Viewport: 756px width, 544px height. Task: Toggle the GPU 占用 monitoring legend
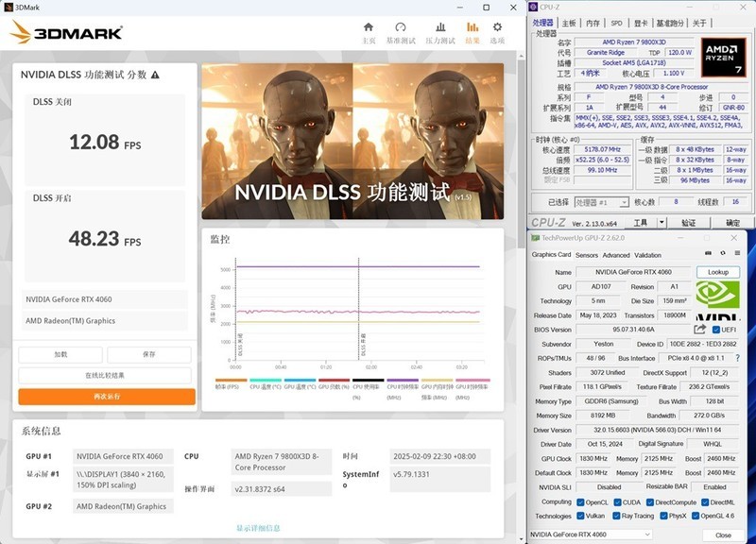pyautogui.click(x=333, y=382)
